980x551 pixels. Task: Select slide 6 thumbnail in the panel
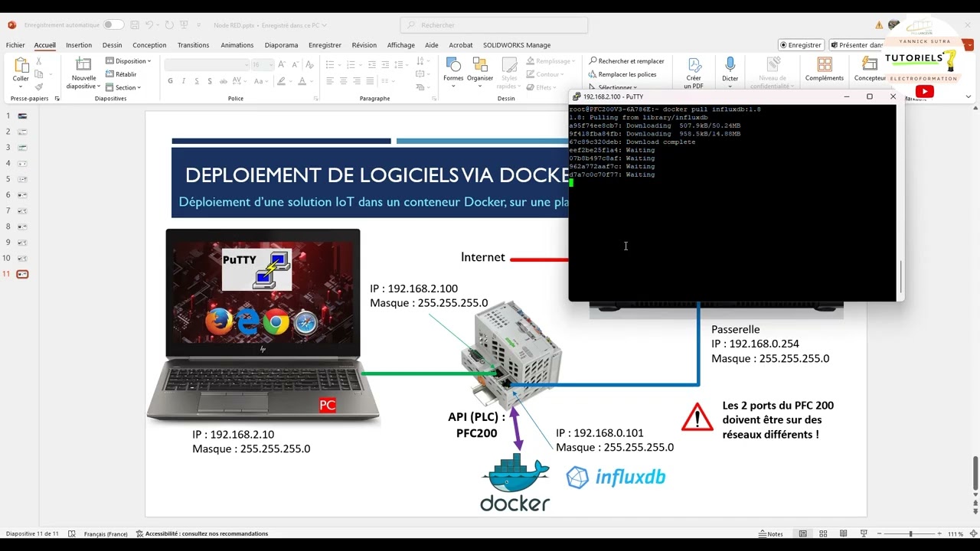(22, 195)
